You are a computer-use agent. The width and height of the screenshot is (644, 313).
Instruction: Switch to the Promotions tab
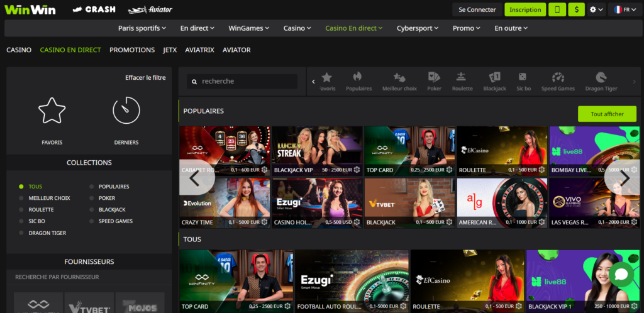132,50
